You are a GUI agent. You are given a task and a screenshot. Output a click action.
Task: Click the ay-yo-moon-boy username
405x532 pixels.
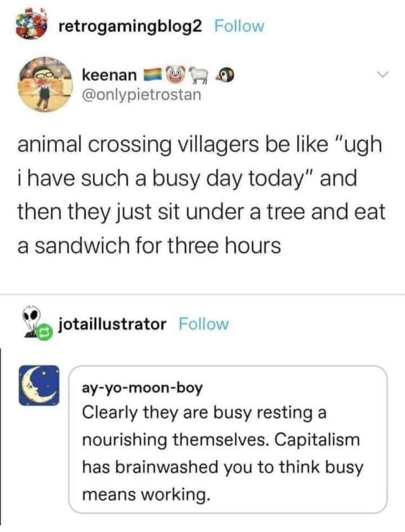tap(142, 388)
